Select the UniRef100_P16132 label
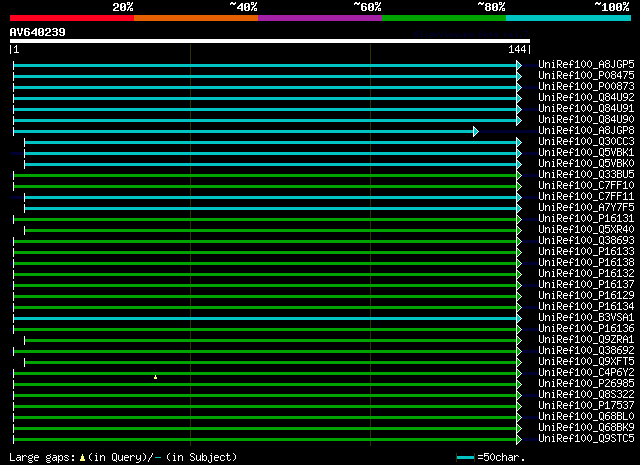This screenshot has height=465, width=640. pyautogui.click(x=586, y=274)
